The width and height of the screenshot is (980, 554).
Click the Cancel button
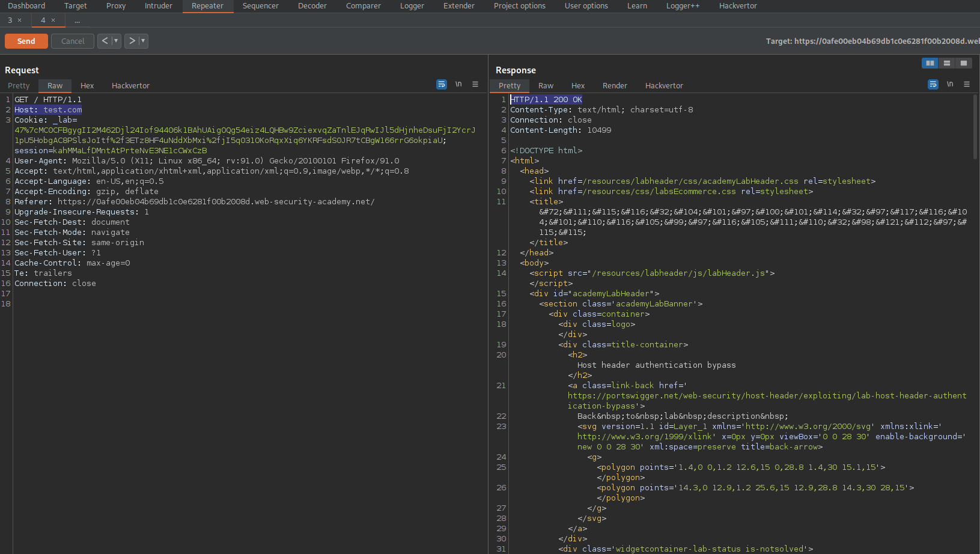(x=73, y=41)
